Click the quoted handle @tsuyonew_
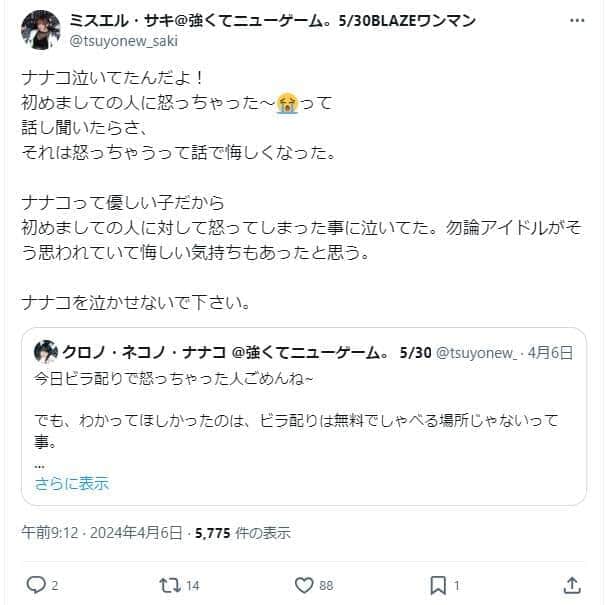Image resolution: width=607 pixels, height=605 pixels. click(x=476, y=353)
